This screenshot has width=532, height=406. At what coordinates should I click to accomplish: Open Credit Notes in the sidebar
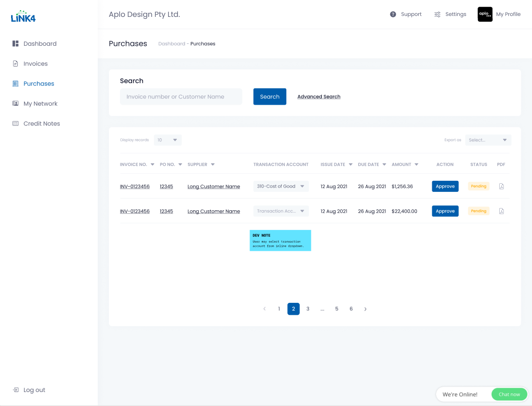pos(41,123)
